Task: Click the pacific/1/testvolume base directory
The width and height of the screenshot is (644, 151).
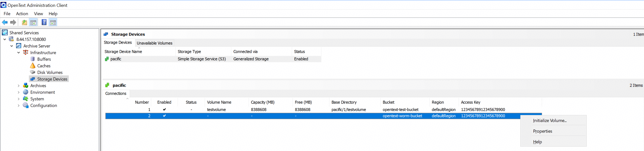Action: (349, 109)
